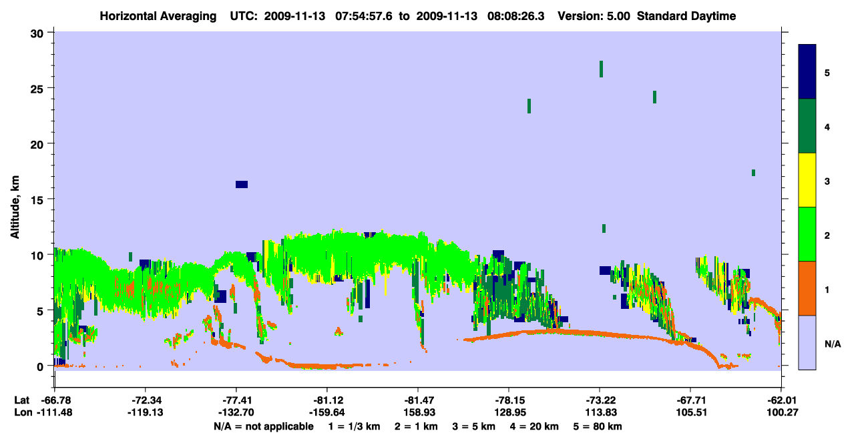The height and width of the screenshot is (445, 868).
Task: Click the latitude value -66.78
Action: point(55,400)
